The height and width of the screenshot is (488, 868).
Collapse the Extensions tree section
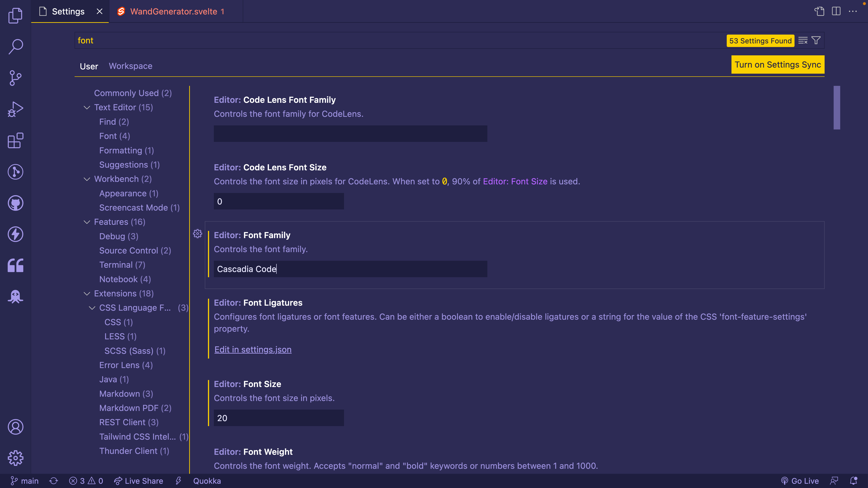(x=87, y=294)
